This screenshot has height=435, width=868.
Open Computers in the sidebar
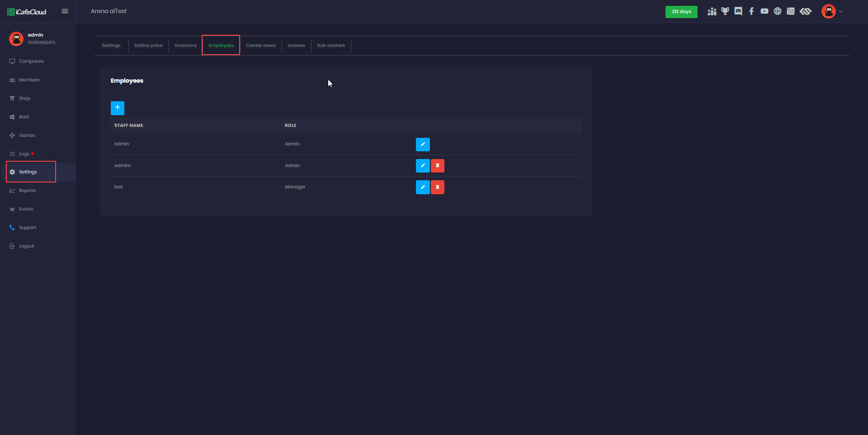31,61
